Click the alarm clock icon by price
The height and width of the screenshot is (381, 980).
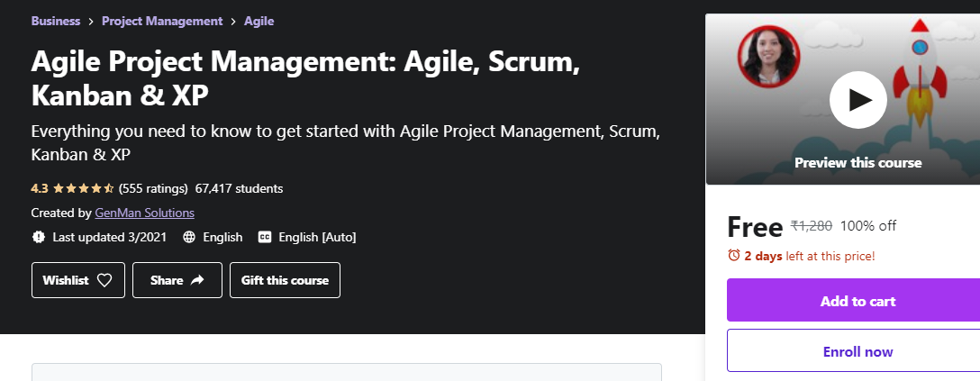click(734, 256)
